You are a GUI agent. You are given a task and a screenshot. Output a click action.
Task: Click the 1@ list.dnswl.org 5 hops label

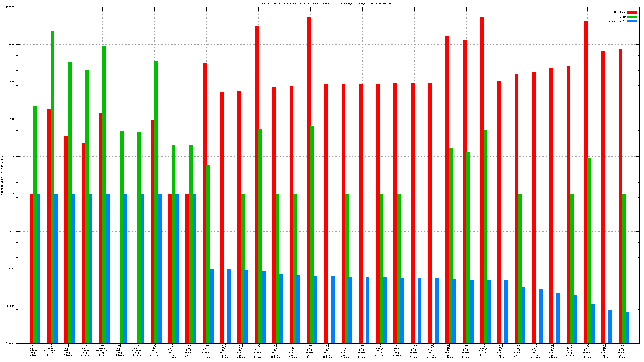[379, 350]
